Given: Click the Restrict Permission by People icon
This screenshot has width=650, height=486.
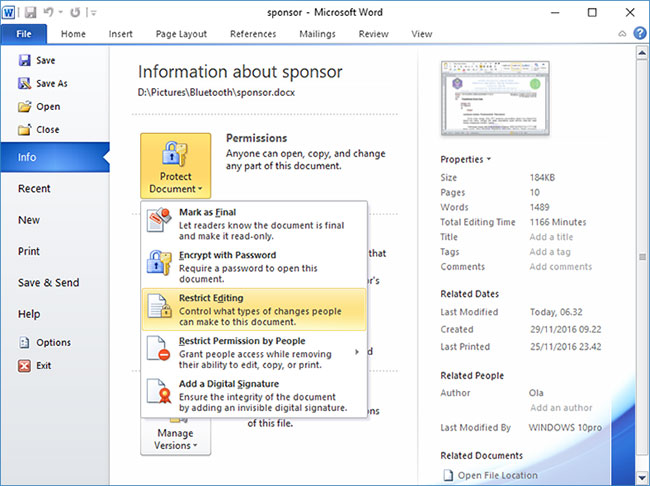Looking at the screenshot, I should pos(159,348).
